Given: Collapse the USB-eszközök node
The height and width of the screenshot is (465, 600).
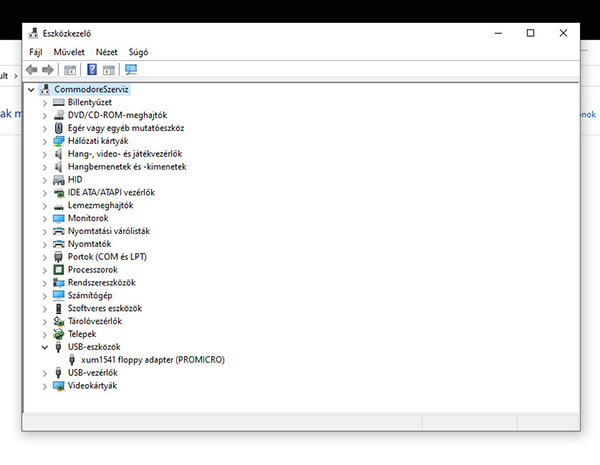Looking at the screenshot, I should (x=45, y=347).
